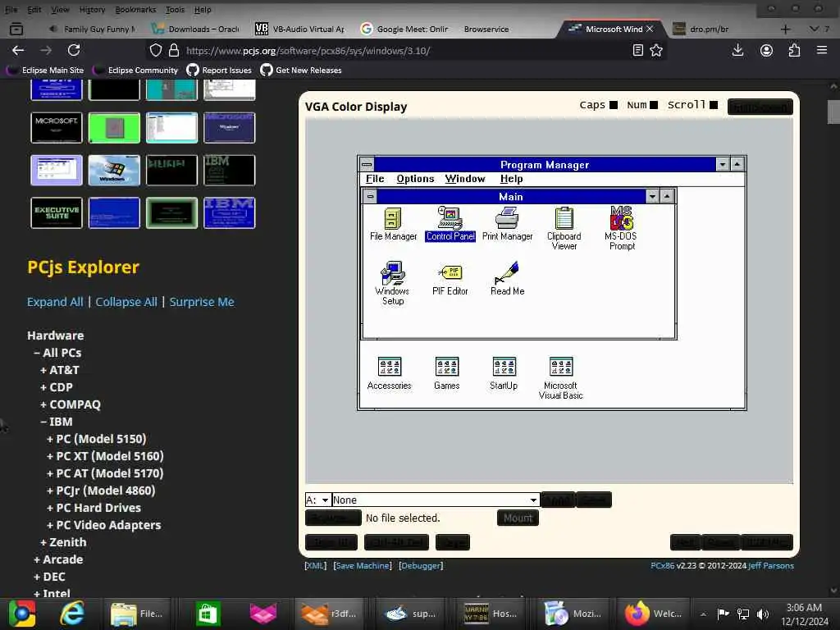Open the Microsoft Store taskbar icon
This screenshot has height=630, width=840.
pyautogui.click(x=208, y=614)
